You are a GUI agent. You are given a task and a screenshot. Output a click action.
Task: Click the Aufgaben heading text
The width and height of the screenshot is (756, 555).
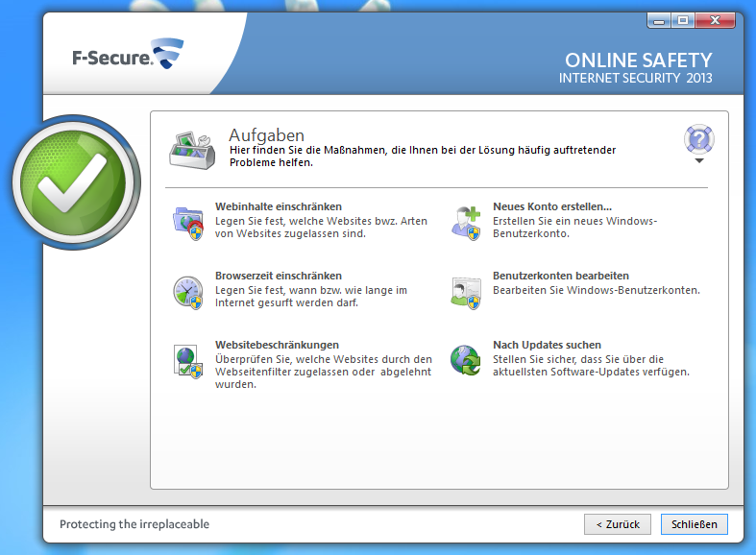pos(266,134)
